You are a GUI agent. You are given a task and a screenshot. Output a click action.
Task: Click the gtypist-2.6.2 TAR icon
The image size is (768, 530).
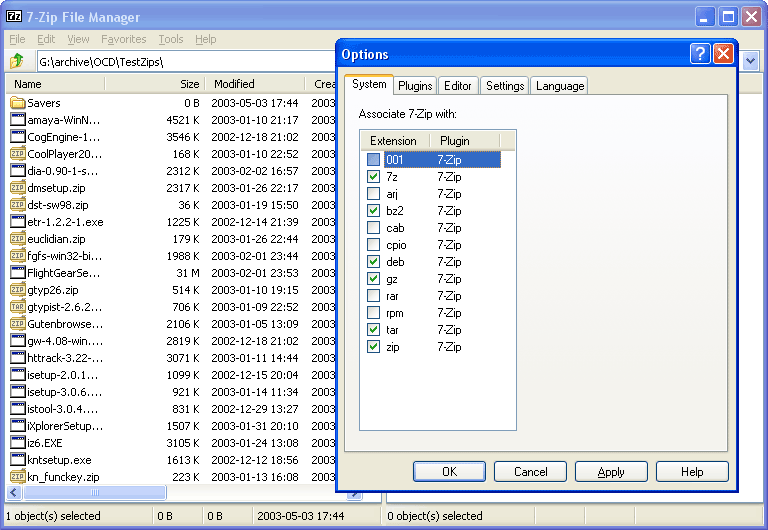click(x=18, y=307)
